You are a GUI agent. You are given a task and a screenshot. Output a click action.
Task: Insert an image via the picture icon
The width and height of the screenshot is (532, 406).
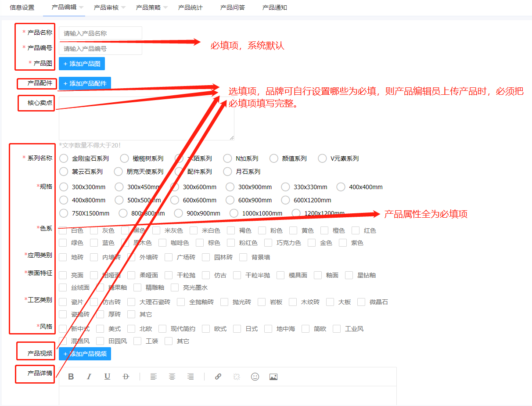[x=273, y=377]
